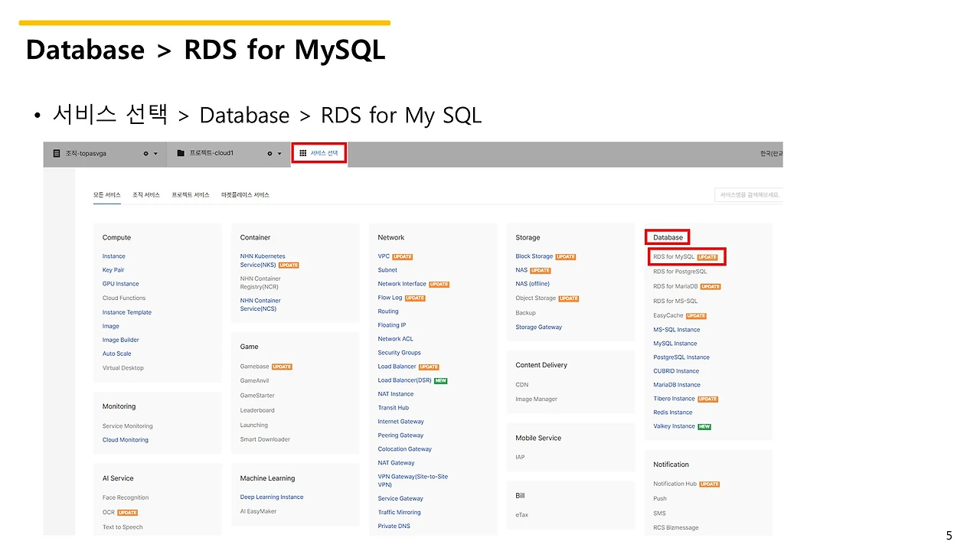Open the RDS for MS-SQL service
This screenshot has width=980, height=551.
(x=675, y=302)
